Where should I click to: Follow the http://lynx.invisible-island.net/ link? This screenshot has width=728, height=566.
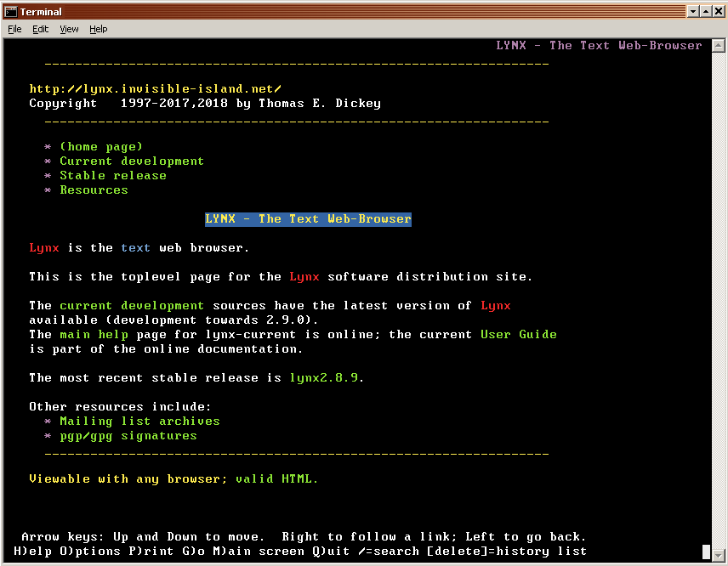(x=155, y=88)
